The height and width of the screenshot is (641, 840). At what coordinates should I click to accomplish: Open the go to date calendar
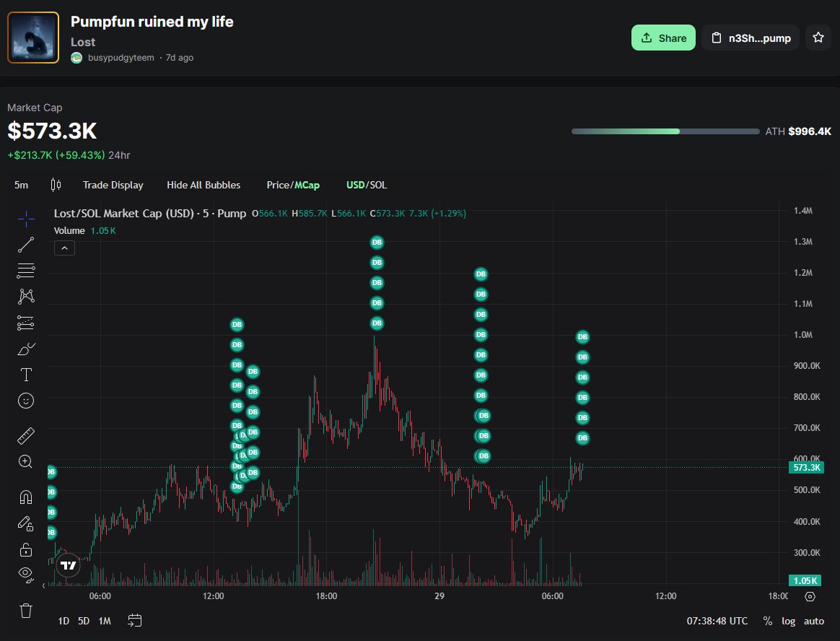[x=134, y=621]
